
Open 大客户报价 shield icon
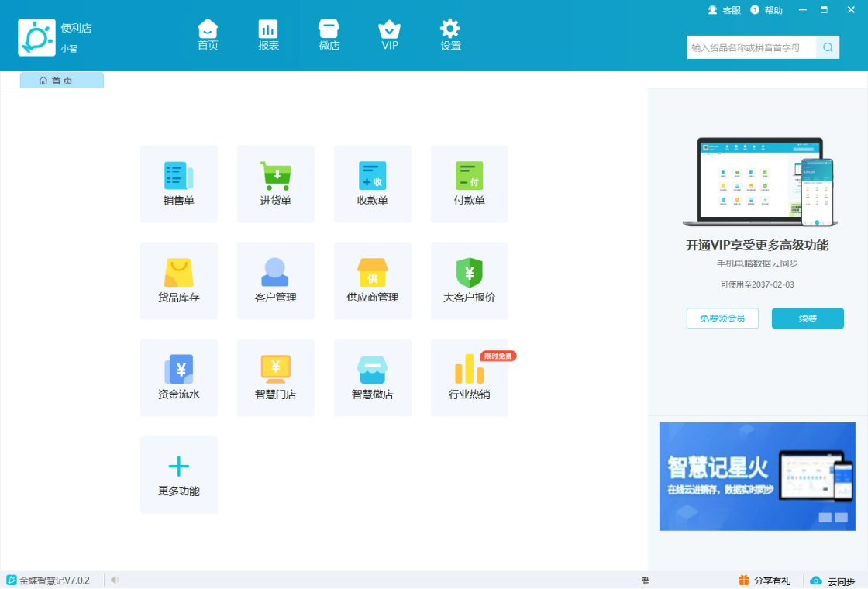coord(470,274)
